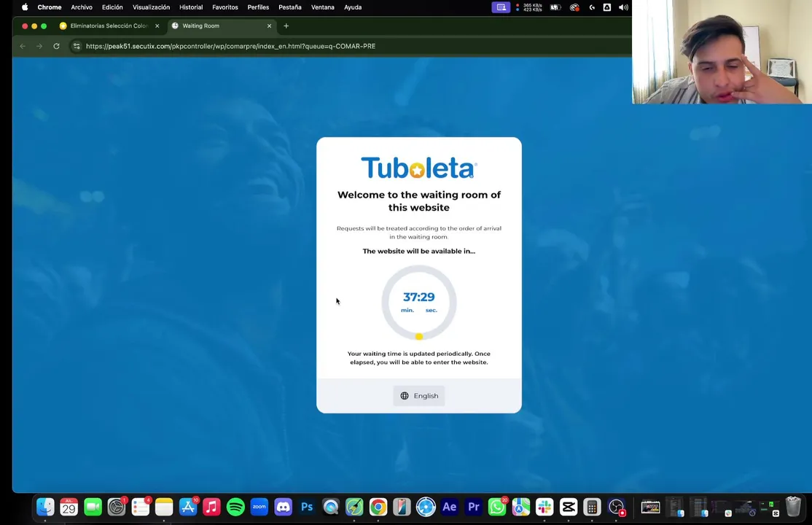Open the battery status menu

555,7
